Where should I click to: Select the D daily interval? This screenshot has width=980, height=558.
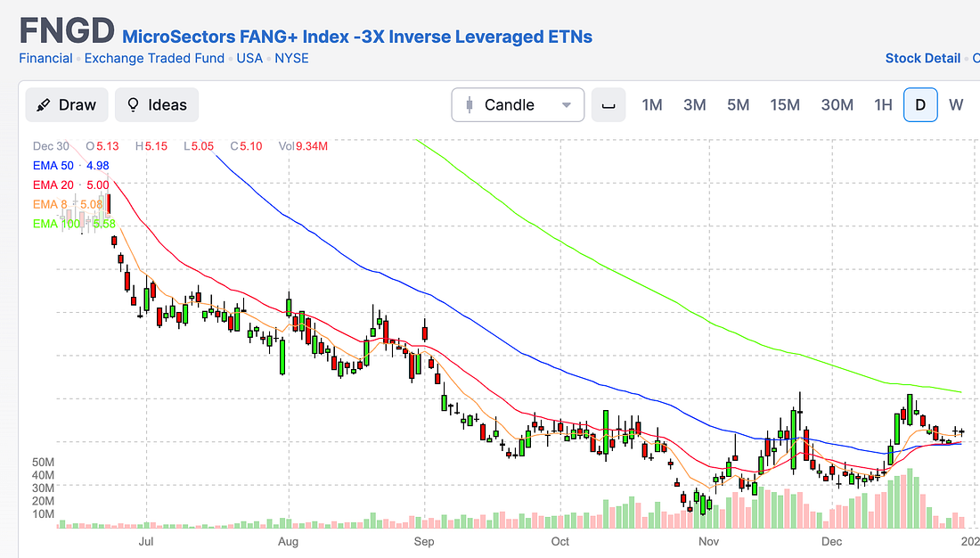(920, 105)
